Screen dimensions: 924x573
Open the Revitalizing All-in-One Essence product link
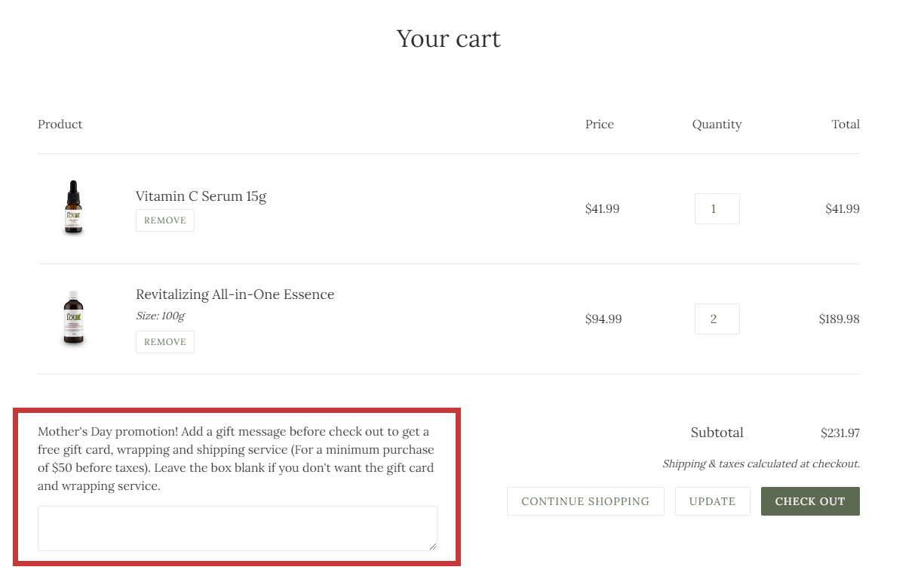pos(235,294)
